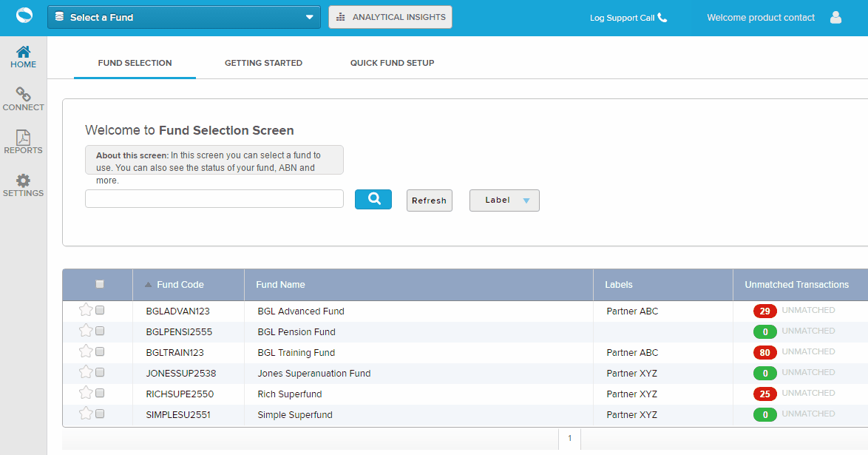
Task: Click the magnifying glass search button
Action: pyautogui.click(x=373, y=199)
